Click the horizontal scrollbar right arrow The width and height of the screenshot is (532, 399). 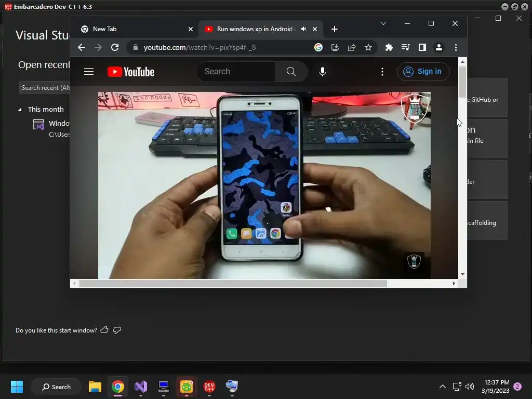tap(454, 283)
